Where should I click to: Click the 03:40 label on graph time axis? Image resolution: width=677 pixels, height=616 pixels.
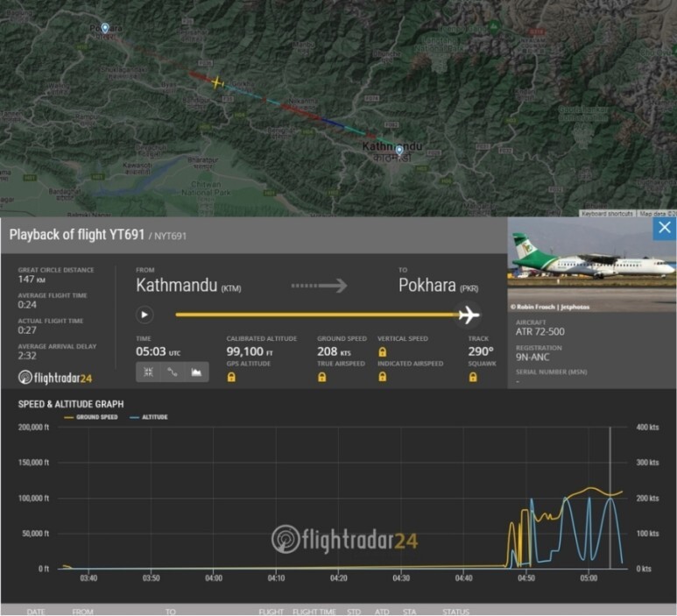[x=88, y=578]
